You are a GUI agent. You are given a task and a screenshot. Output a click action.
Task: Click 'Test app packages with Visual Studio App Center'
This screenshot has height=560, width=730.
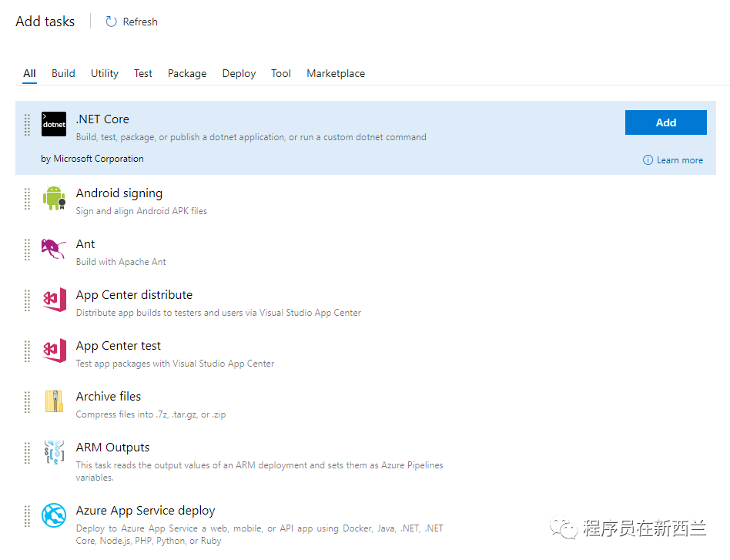click(175, 364)
